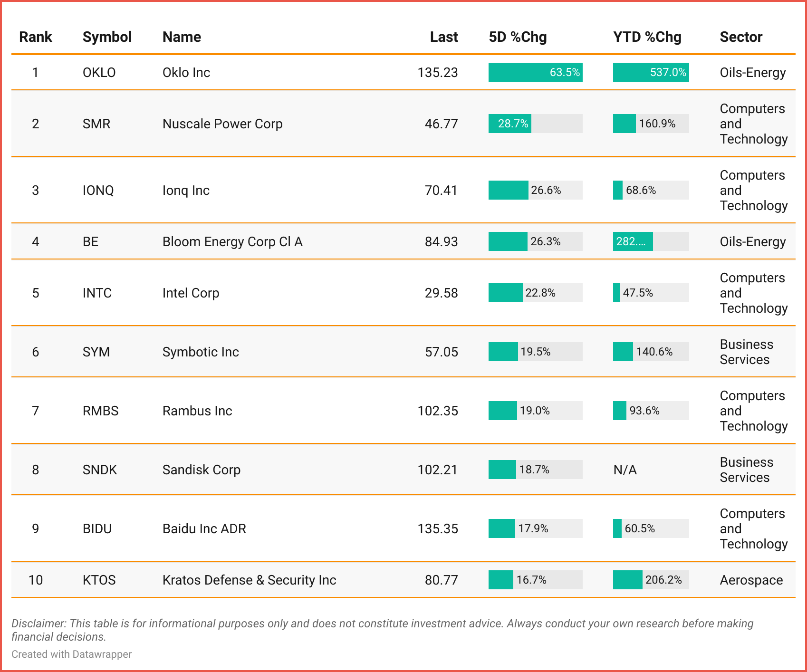Click Business Services sector in Symbotic row
The image size is (807, 672).
pyautogui.click(x=747, y=352)
